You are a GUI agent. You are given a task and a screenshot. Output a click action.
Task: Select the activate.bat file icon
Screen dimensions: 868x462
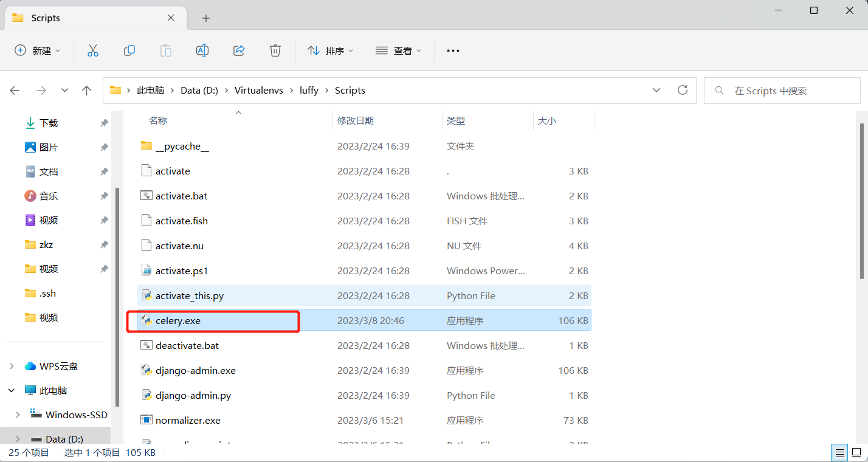click(x=146, y=196)
